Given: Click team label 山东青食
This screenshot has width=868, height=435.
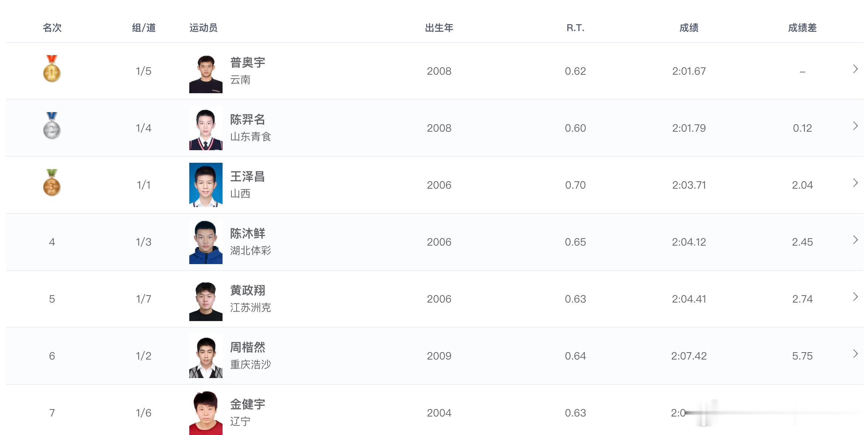Looking at the screenshot, I should point(251,137).
